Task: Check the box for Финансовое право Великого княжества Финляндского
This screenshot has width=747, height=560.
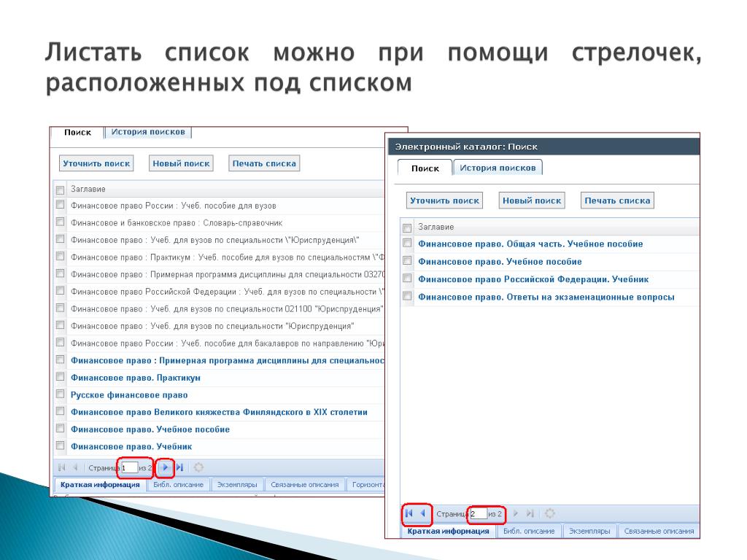Action: 60,411
